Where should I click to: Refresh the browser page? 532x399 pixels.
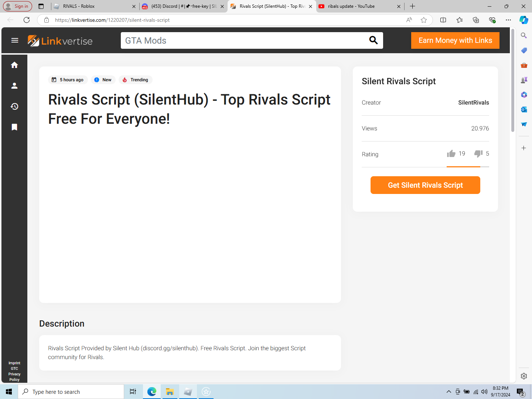tap(27, 20)
